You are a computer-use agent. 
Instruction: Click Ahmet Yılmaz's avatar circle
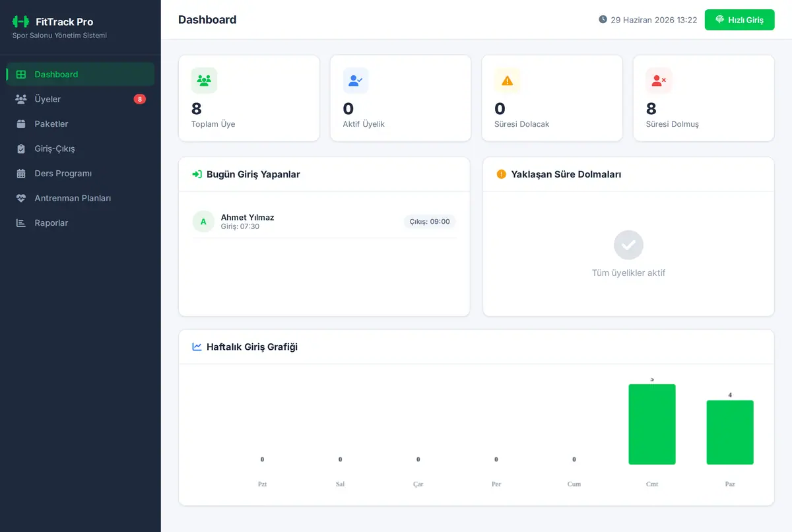[203, 222]
